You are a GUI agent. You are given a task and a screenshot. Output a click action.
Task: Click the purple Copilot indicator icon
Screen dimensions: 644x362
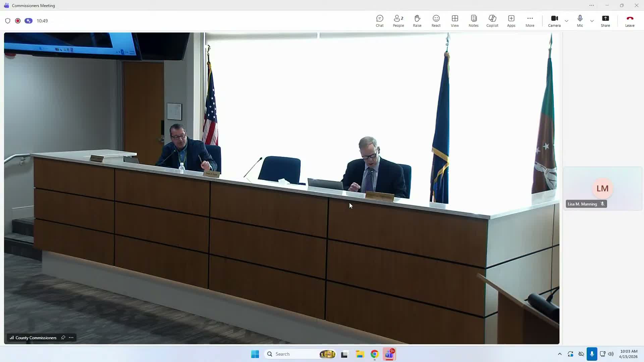point(29,21)
